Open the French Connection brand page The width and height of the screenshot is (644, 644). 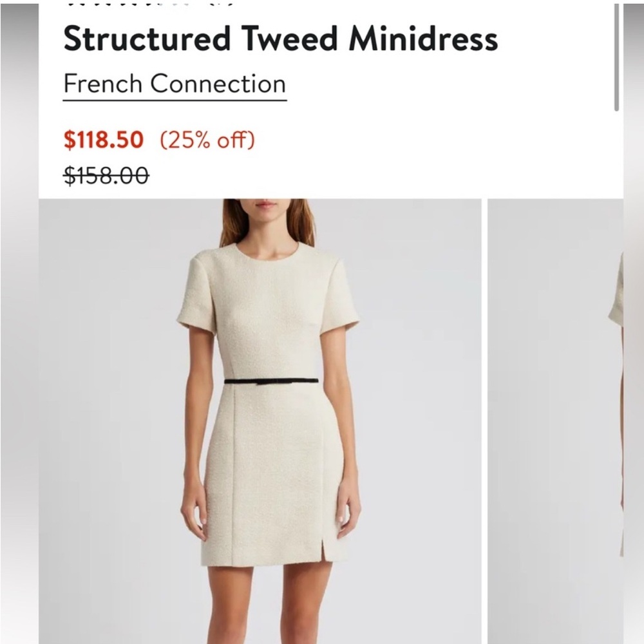(174, 84)
